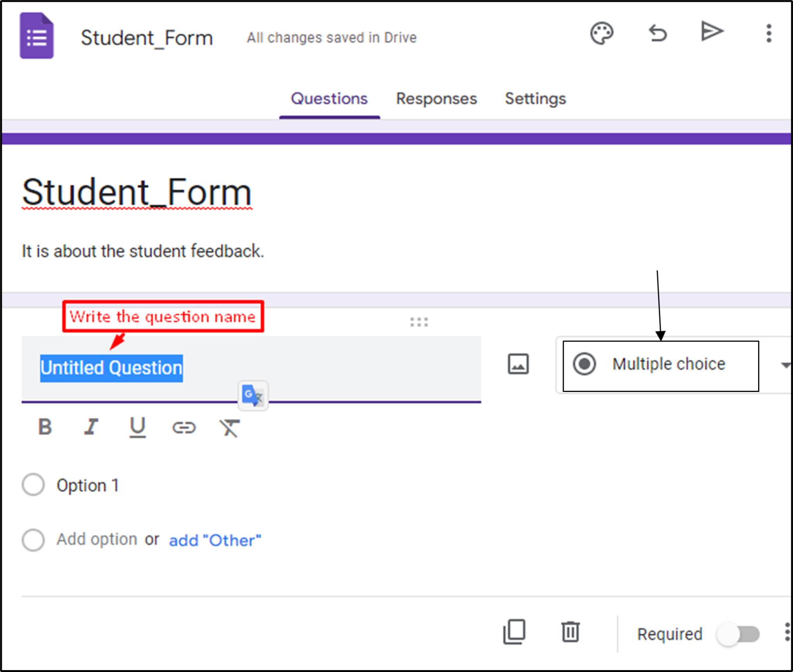
Task: Click the Student_Form document title in header
Action: [147, 38]
